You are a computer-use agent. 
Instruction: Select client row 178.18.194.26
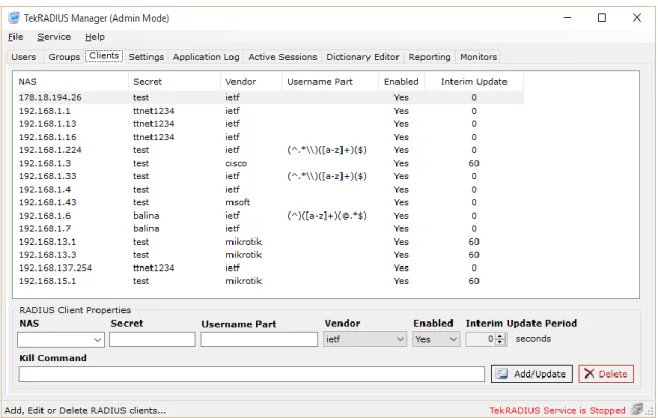click(269, 97)
